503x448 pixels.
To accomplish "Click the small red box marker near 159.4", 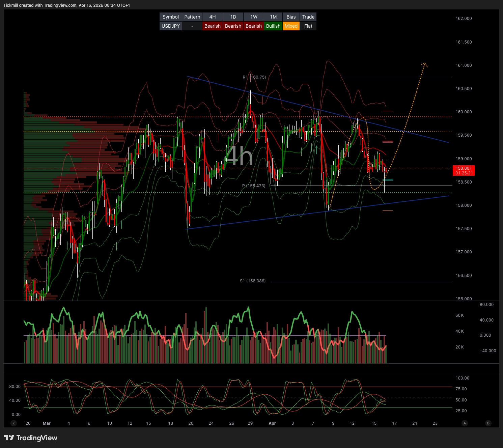I will pyautogui.click(x=388, y=142).
